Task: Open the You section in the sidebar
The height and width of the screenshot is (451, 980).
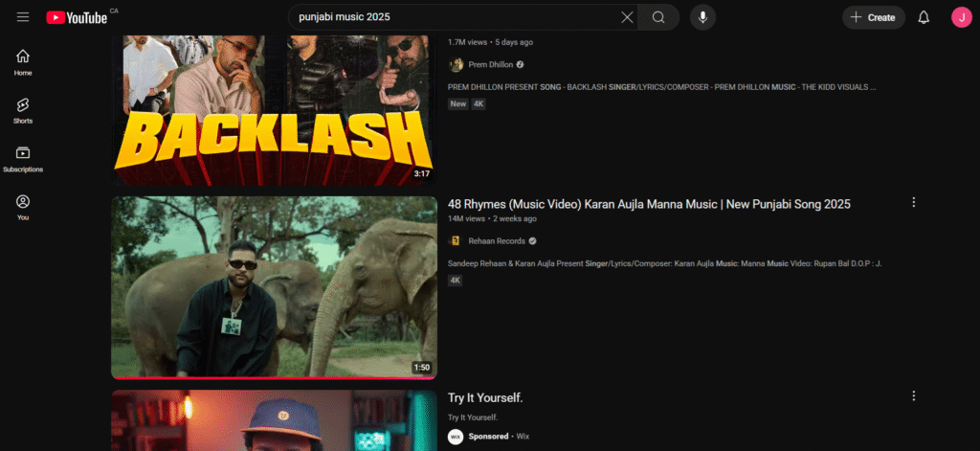Action: (x=23, y=208)
